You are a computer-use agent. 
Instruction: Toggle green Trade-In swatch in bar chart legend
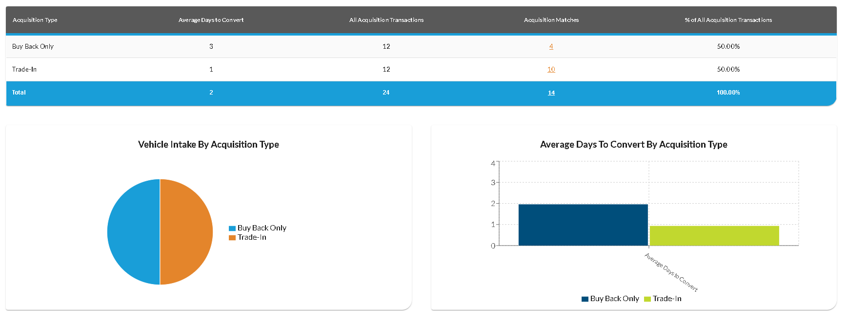coord(647,299)
